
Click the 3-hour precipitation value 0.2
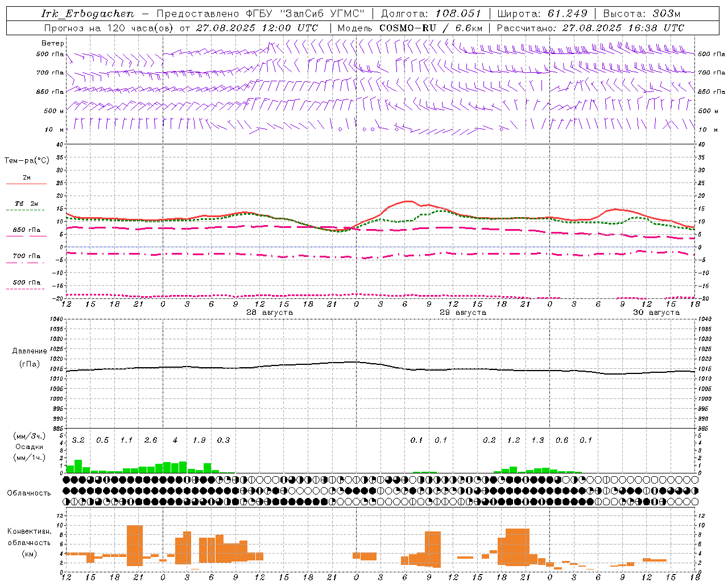click(x=489, y=440)
